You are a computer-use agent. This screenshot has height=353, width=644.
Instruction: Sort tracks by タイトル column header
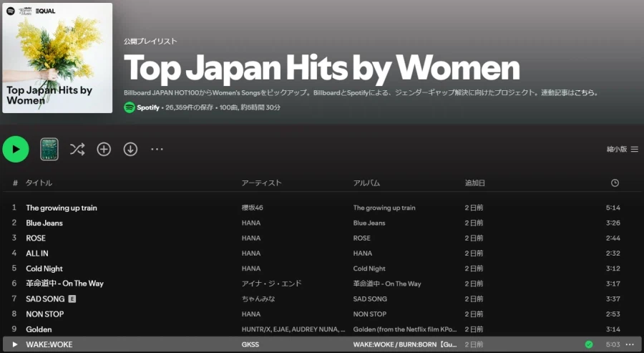pos(39,183)
